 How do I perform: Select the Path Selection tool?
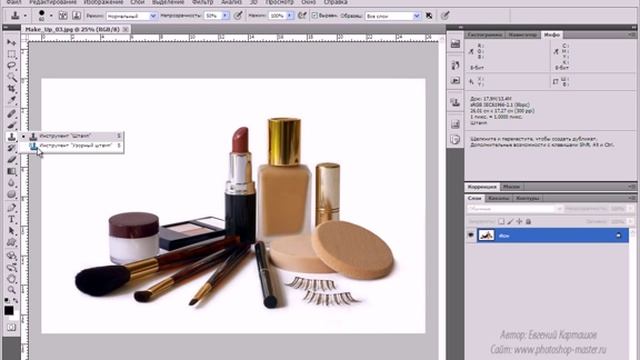click(11, 231)
